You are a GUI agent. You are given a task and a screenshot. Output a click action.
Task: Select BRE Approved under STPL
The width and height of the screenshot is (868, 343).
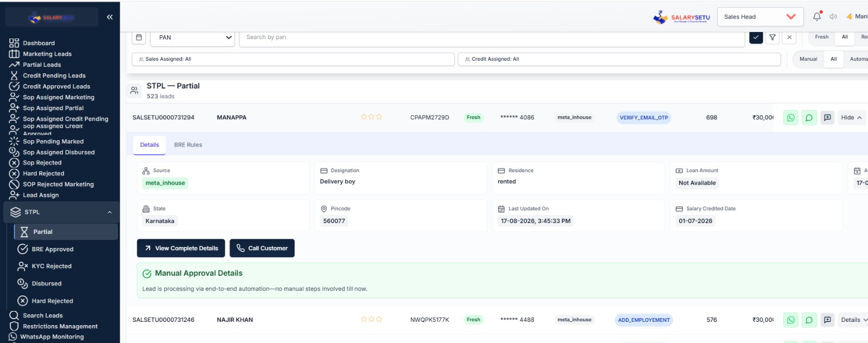coord(53,249)
